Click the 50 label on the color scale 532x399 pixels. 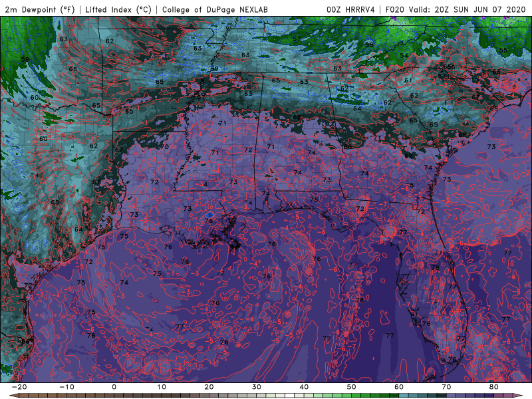coord(352,387)
